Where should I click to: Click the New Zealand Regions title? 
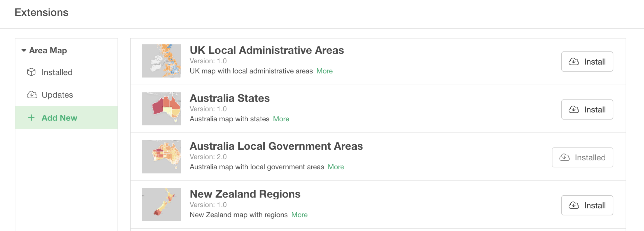point(245,194)
